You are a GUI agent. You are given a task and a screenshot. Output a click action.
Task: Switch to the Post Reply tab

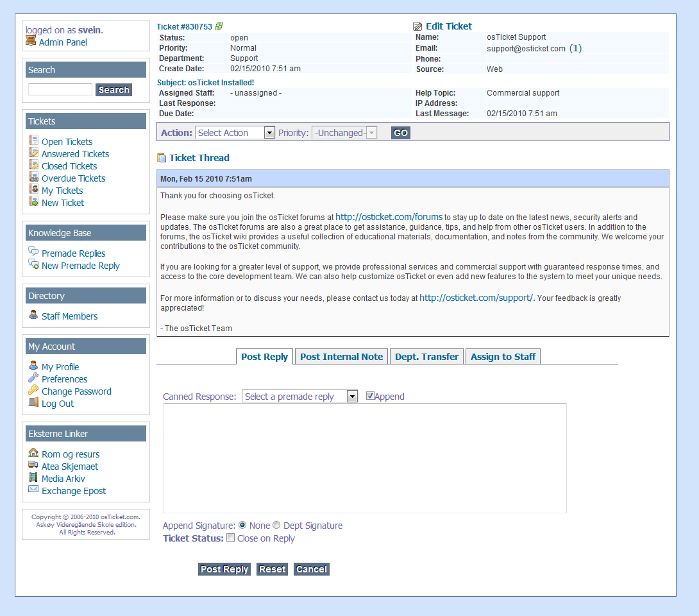click(x=264, y=357)
